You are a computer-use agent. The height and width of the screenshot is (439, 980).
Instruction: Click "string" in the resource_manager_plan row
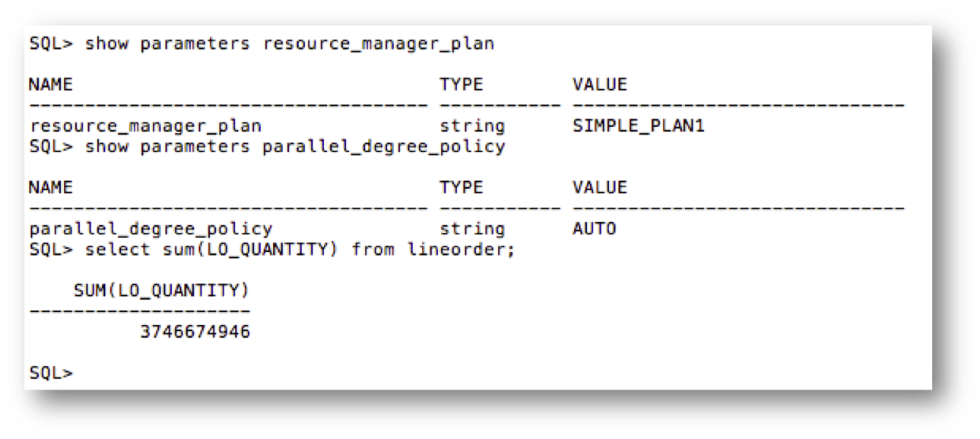[471, 126]
